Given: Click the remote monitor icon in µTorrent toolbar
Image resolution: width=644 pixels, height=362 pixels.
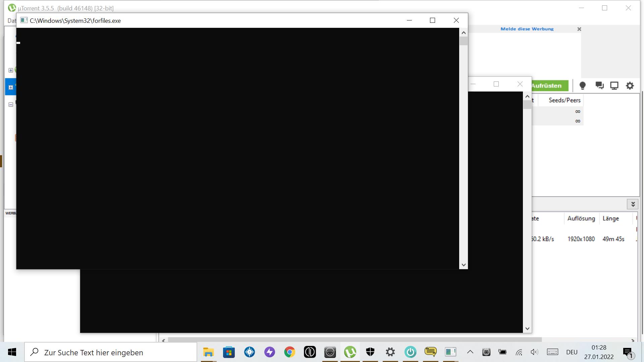Looking at the screenshot, I should (x=614, y=86).
